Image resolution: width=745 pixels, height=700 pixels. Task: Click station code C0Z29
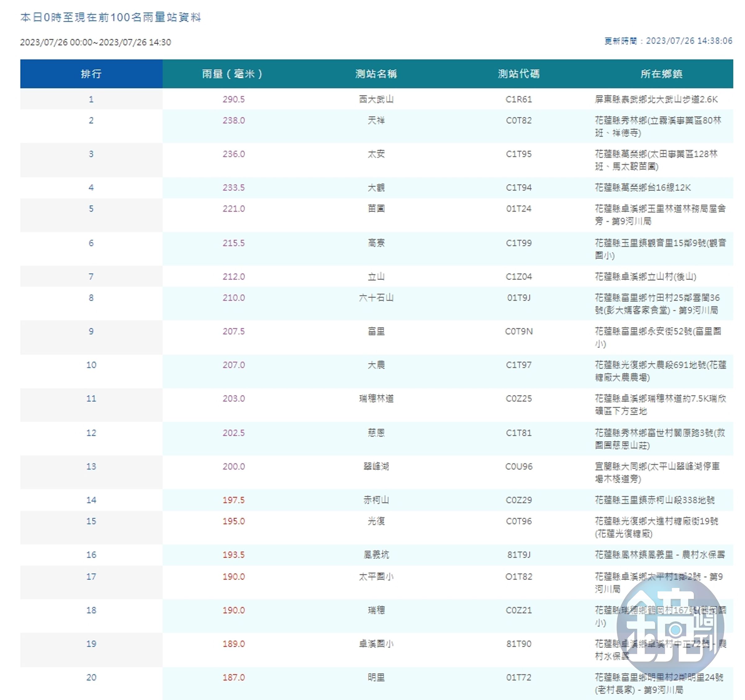[x=519, y=500]
